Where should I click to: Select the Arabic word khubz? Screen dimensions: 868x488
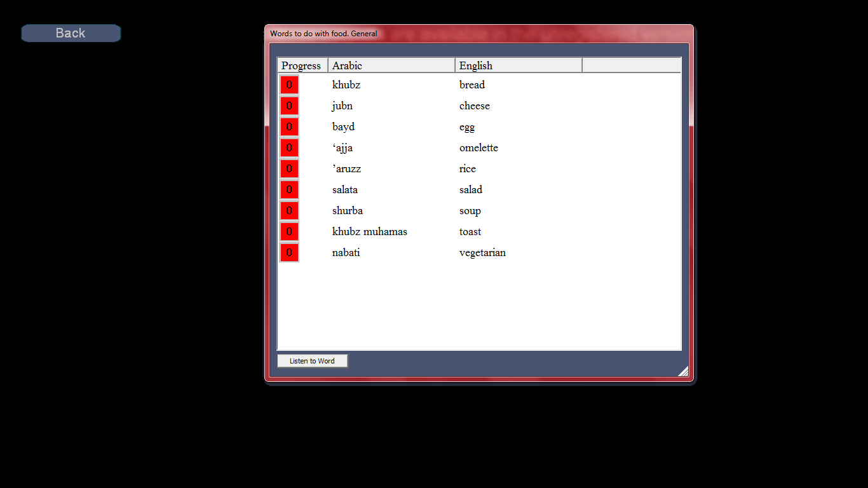(x=346, y=85)
